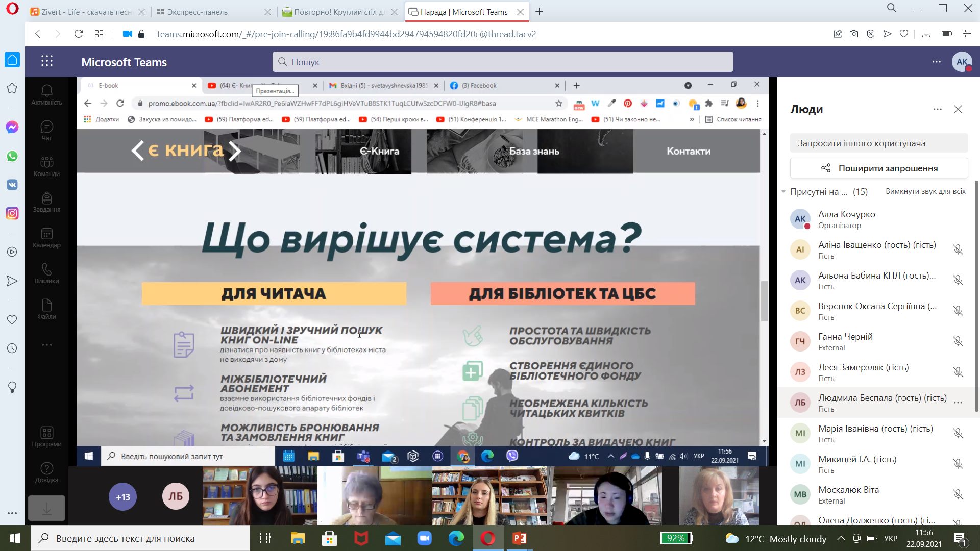The image size is (980, 551).
Task: Open Teams (Команди) from the sidebar
Action: tap(46, 166)
